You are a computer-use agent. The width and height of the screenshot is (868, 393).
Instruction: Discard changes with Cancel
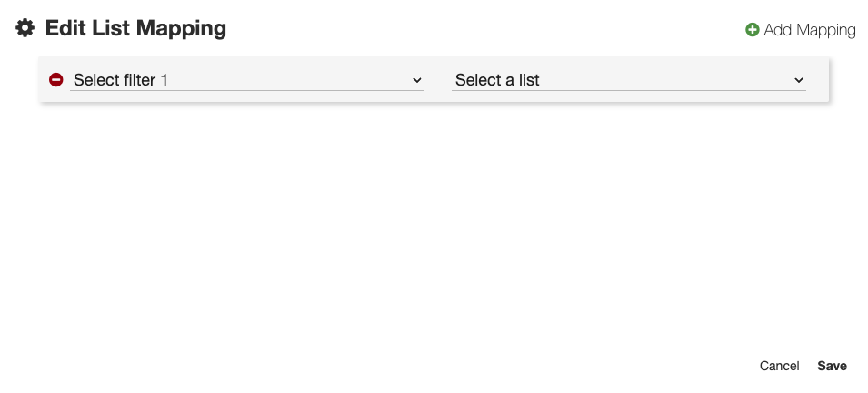[x=779, y=366]
